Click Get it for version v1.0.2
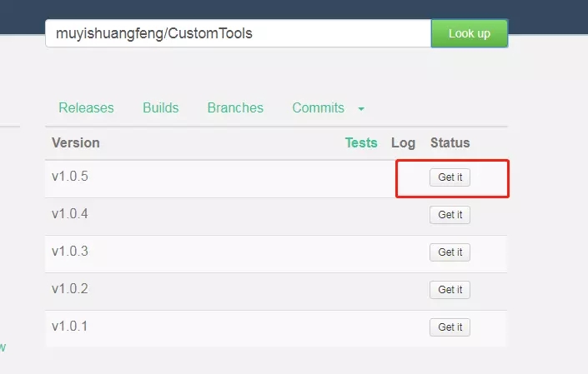The width and height of the screenshot is (588, 374). pyautogui.click(x=450, y=289)
